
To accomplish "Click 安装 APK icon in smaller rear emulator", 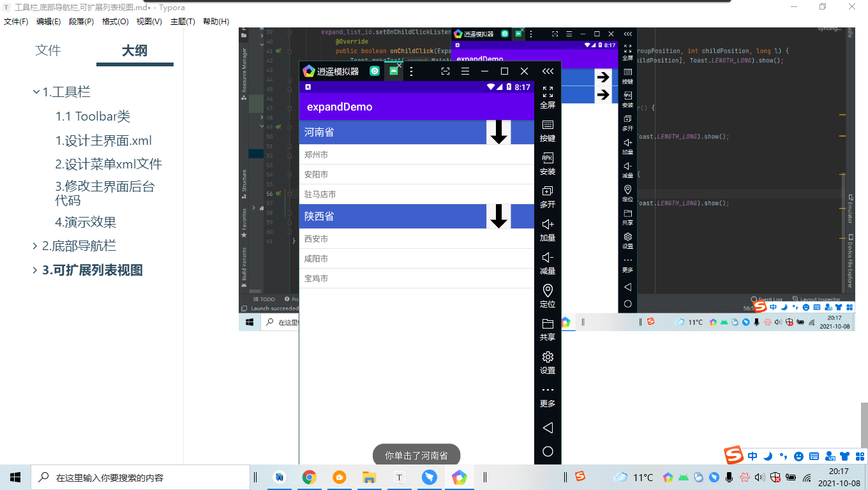I will tap(627, 94).
